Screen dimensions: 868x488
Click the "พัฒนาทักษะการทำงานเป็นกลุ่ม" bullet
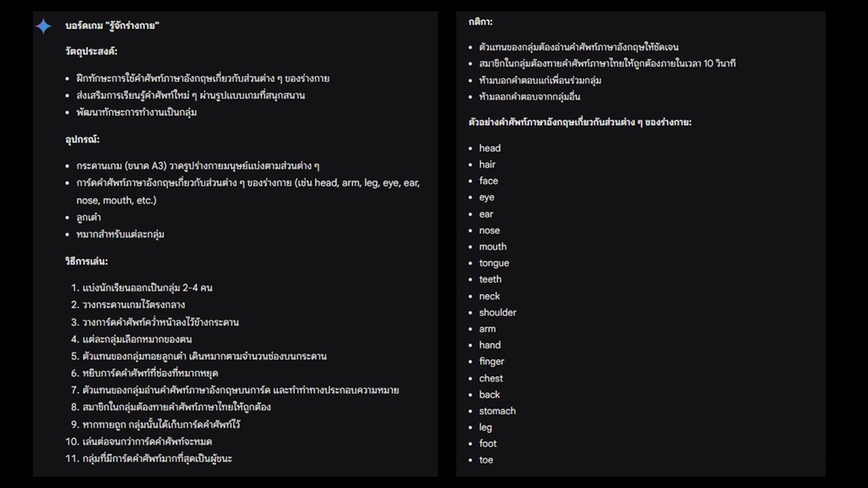[x=136, y=113]
